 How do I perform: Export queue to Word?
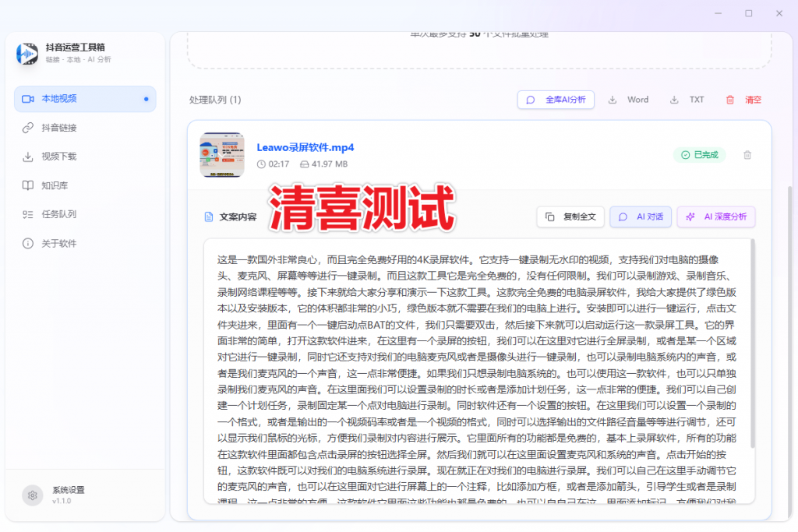click(x=628, y=100)
